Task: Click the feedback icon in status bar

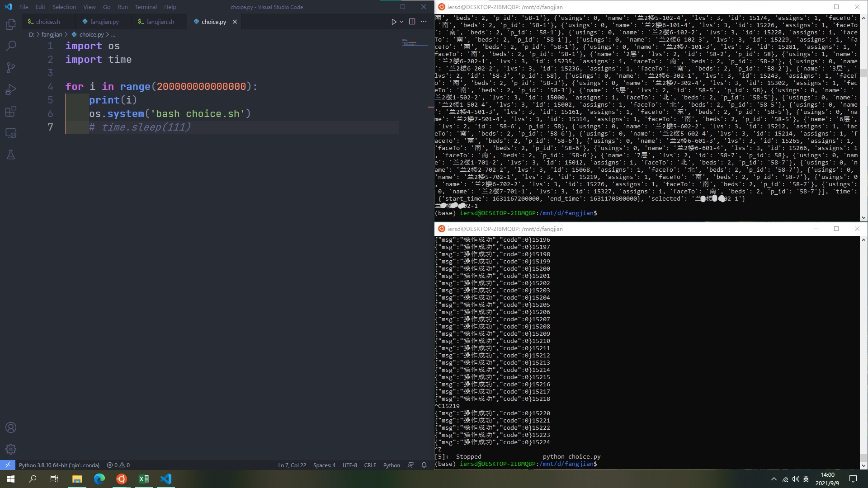Action: pyautogui.click(x=410, y=465)
